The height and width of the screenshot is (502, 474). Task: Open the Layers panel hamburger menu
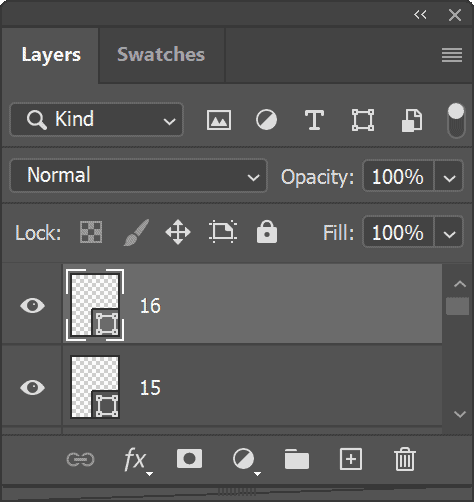point(452,55)
